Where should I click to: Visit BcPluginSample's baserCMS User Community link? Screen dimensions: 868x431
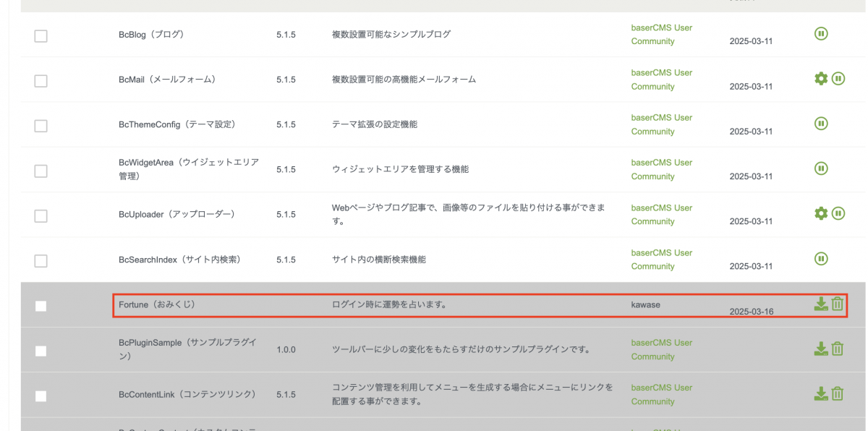[661, 349]
